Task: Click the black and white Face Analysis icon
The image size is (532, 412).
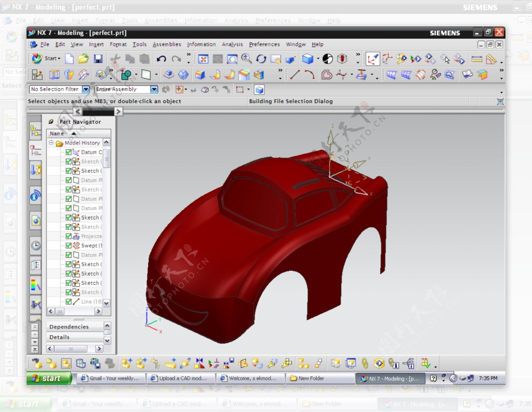Action: click(328, 59)
